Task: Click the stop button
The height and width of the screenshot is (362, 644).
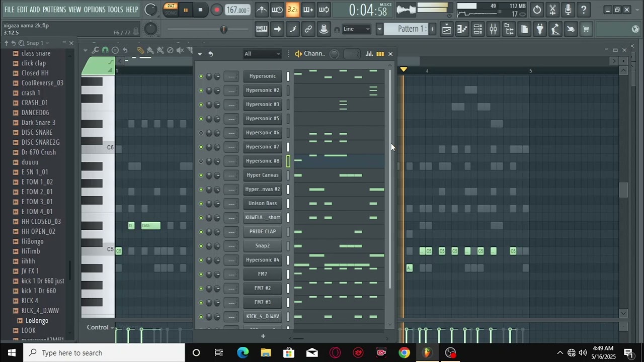Action: pyautogui.click(x=200, y=10)
